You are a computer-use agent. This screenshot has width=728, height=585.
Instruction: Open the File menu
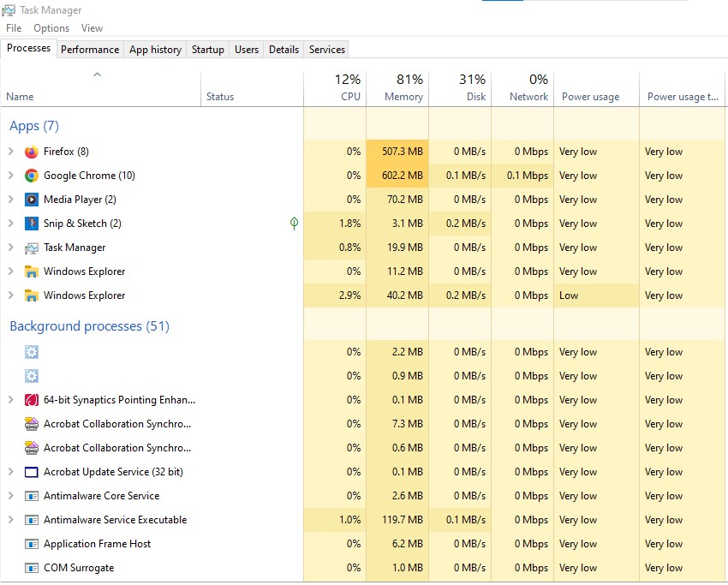click(x=14, y=28)
